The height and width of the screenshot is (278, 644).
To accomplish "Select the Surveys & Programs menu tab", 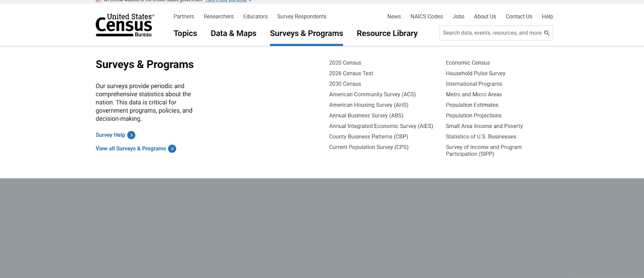I will [x=306, y=33].
